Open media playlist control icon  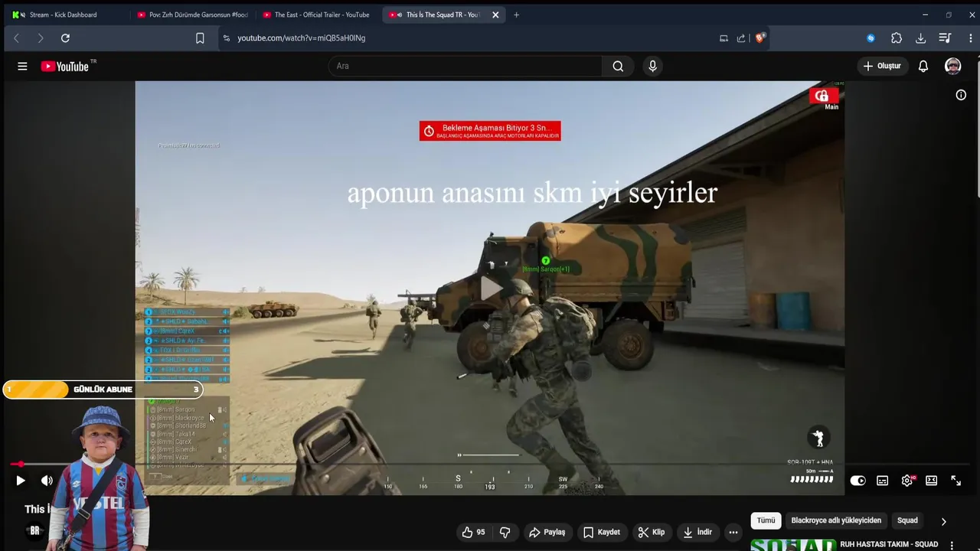pos(945,38)
